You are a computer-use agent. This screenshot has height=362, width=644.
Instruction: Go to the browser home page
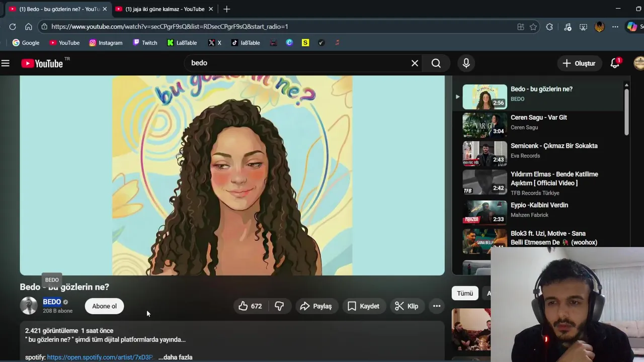29,27
